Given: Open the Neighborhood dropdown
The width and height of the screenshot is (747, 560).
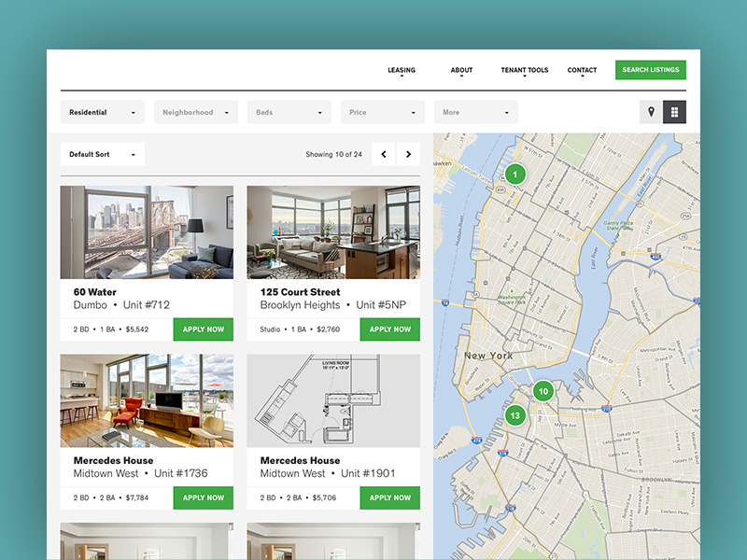Looking at the screenshot, I should (195, 111).
